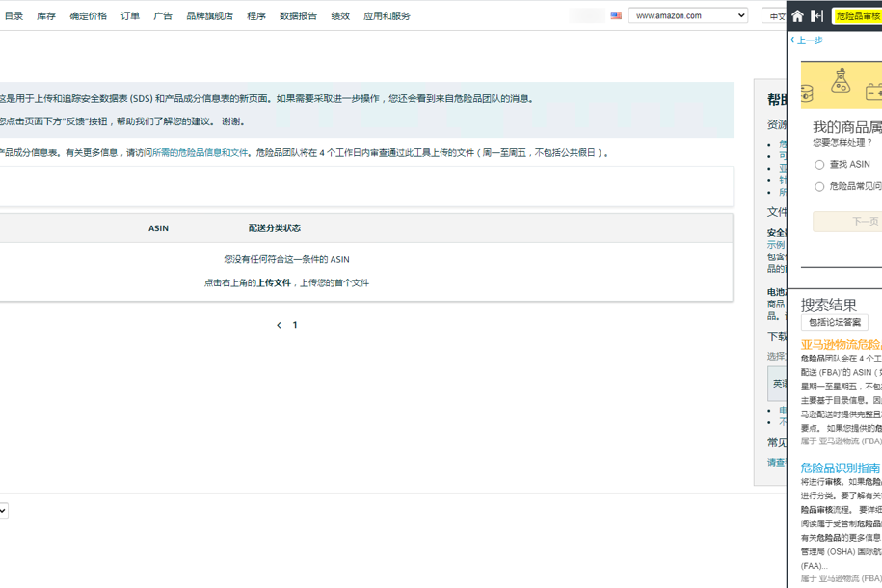Open the 数据报告 menu

(x=298, y=15)
